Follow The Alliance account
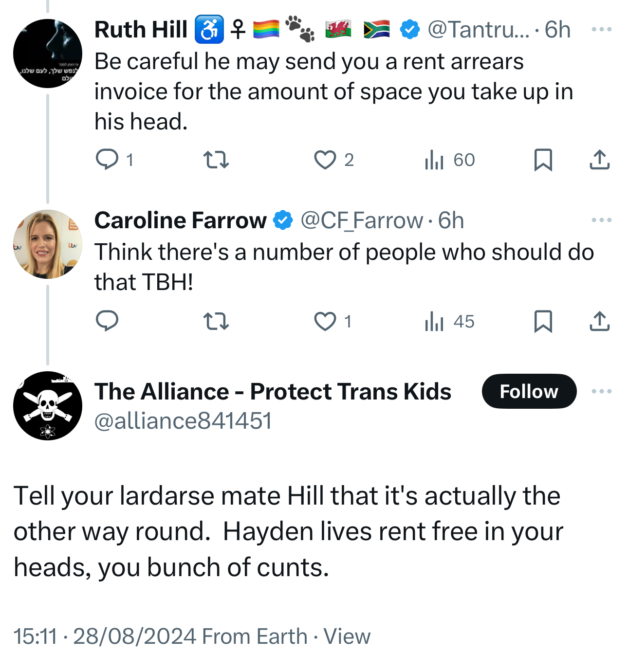This screenshot has height=672, width=628. point(529,391)
